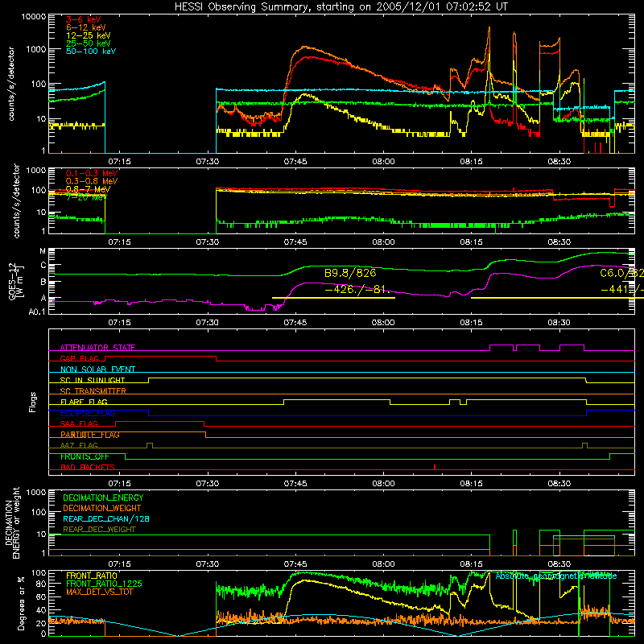Click the green FRONT_RATIO_1225 legend label
The height and width of the screenshot is (644, 644).
pos(104,584)
